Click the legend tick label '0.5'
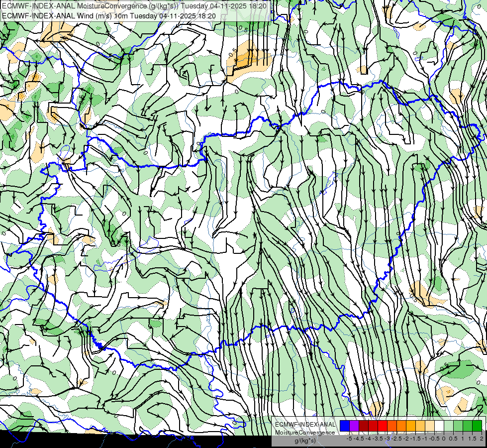Viewport: 487px width, 448px height. (453, 439)
